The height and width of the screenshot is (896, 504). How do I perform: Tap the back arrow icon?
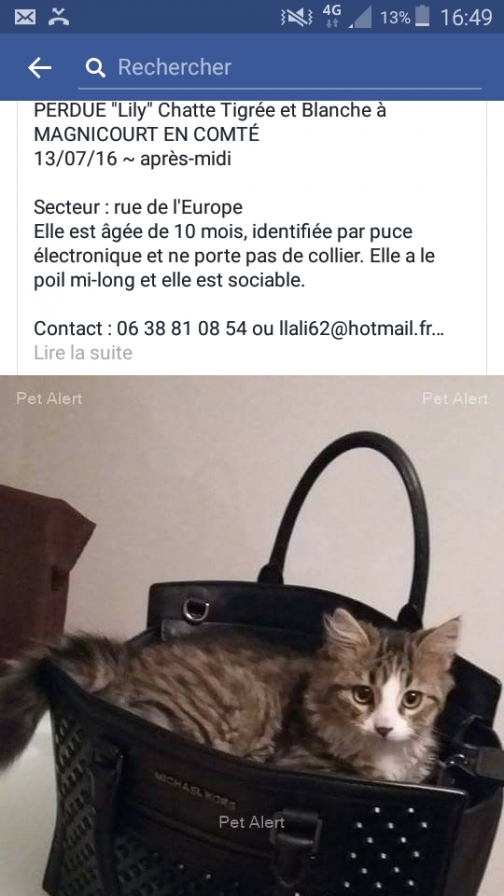[39, 67]
